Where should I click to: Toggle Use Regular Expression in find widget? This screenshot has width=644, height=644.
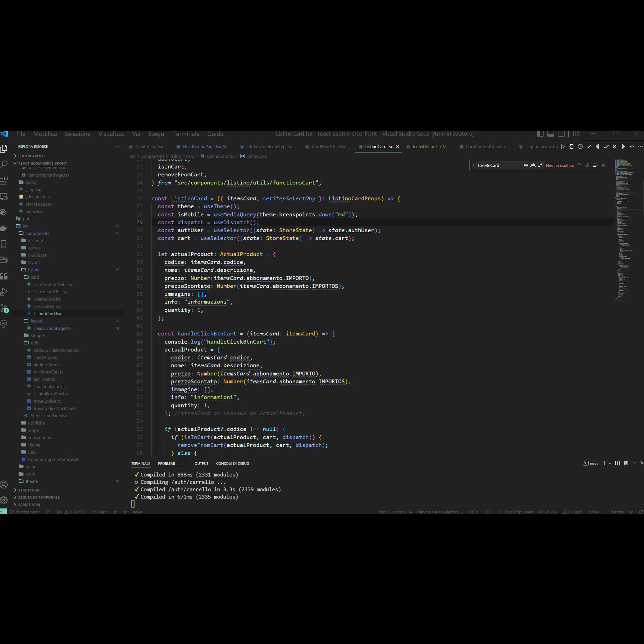[x=540, y=165]
